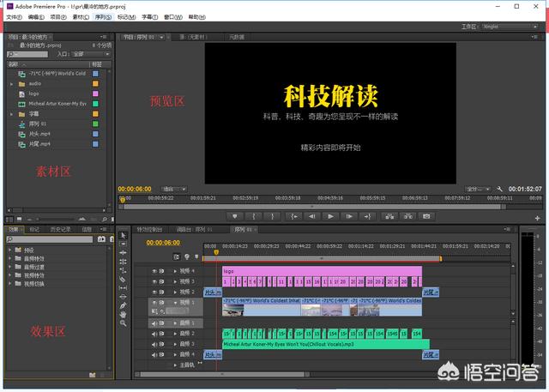The height and width of the screenshot is (392, 549).
Task: Open the 序列 menu
Action: click(103, 17)
